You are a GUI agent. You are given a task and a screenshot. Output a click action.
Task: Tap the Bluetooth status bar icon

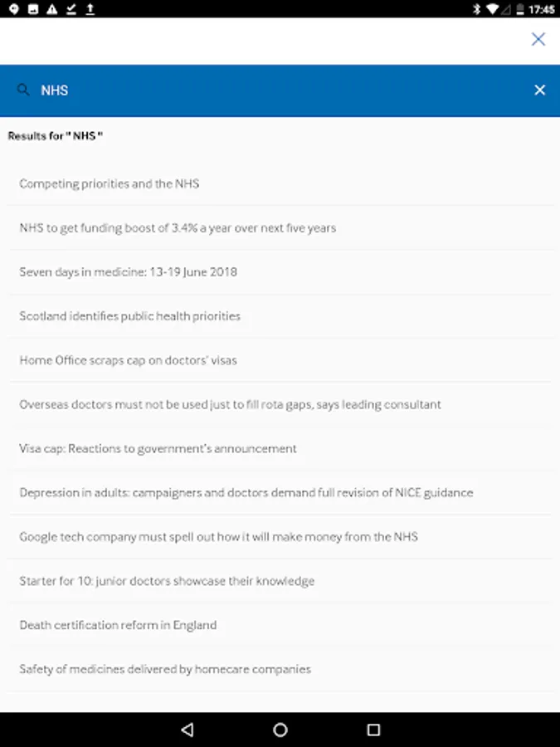point(477,9)
